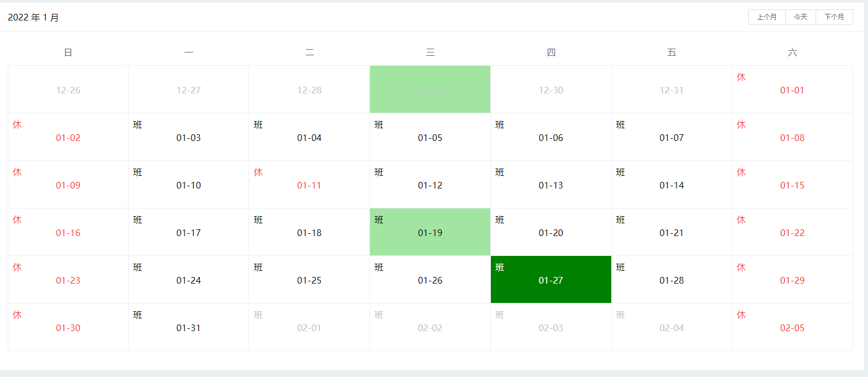
Task: Select the grayed-out date 12-26
Action: 67,90
